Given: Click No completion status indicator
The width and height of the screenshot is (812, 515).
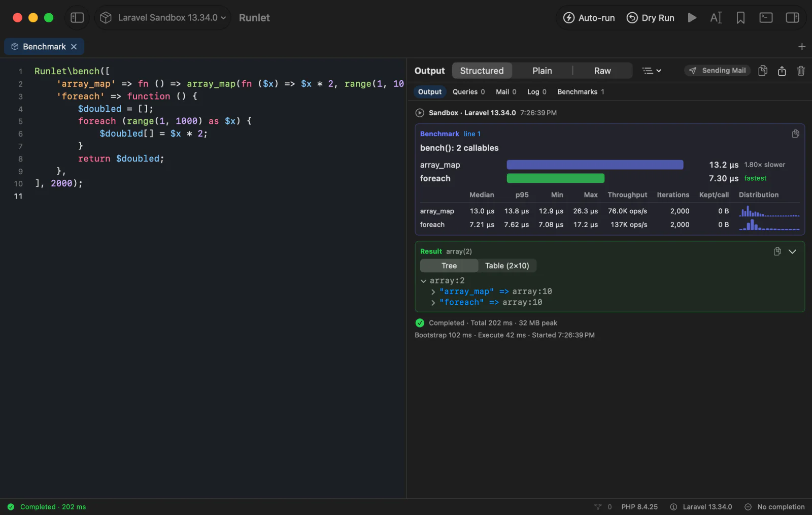Looking at the screenshot, I should pyautogui.click(x=774, y=507).
